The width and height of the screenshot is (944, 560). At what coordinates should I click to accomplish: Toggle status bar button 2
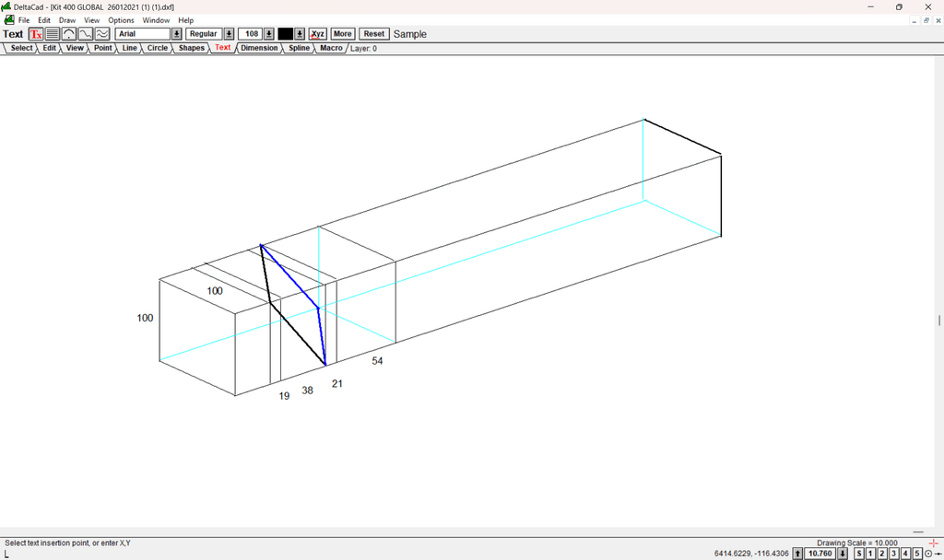tap(882, 554)
